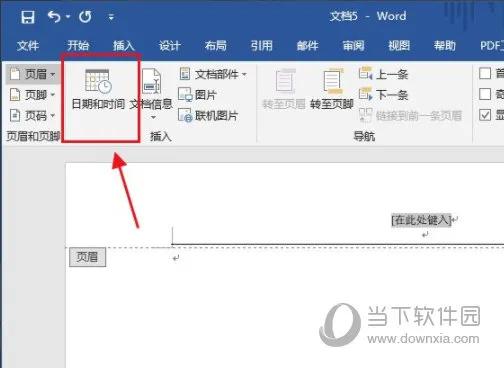This screenshot has width=504, height=368.
Task: Switch to the 帮助 ribbon tab
Action: pos(445,45)
